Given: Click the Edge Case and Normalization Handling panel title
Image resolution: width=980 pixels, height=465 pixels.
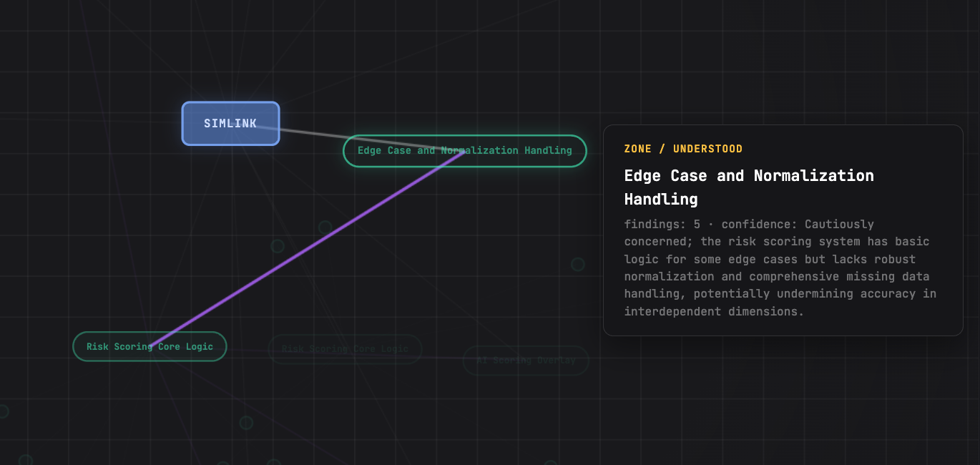Looking at the screenshot, I should 748,187.
